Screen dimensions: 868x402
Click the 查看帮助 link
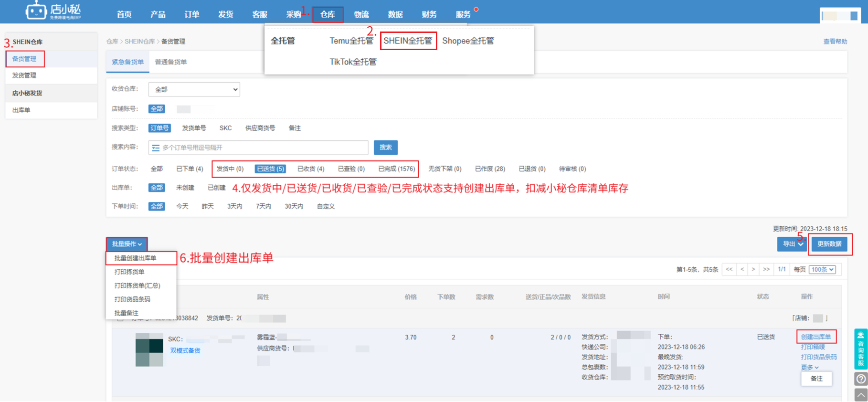click(x=835, y=42)
